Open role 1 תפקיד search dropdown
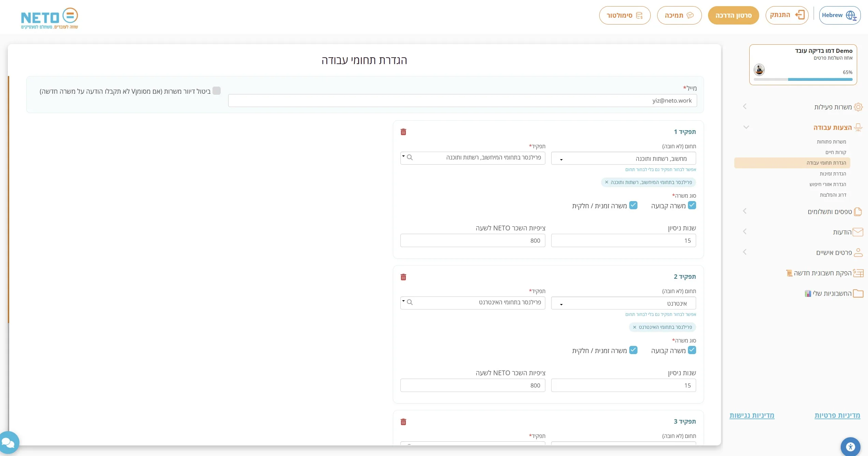 point(473,158)
